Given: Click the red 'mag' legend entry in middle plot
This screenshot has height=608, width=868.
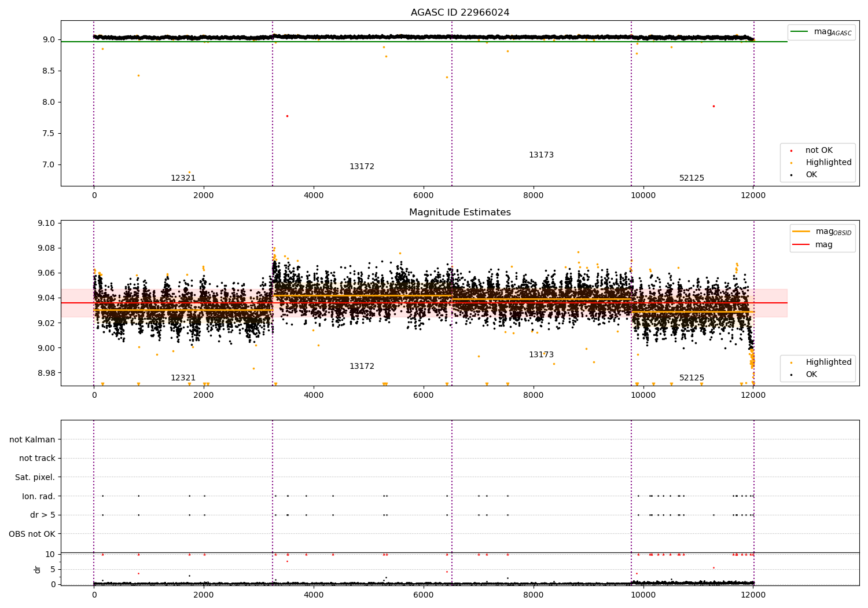Looking at the screenshot, I should [x=812, y=244].
